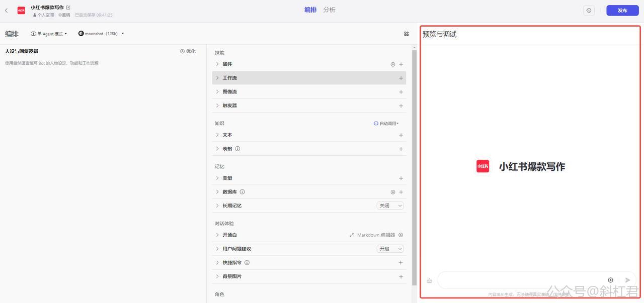Go back using the header arrow
The height and width of the screenshot is (303, 644).
coord(7,10)
